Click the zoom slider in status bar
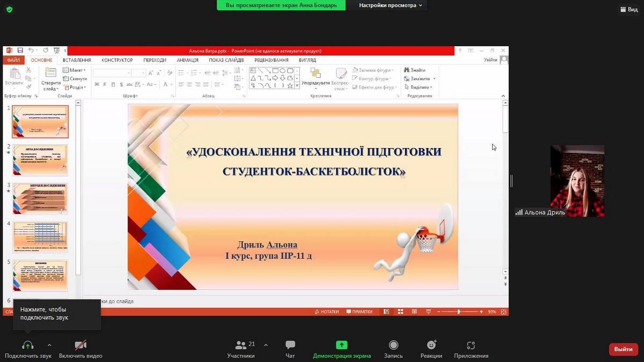The height and width of the screenshot is (362, 644). [458, 312]
